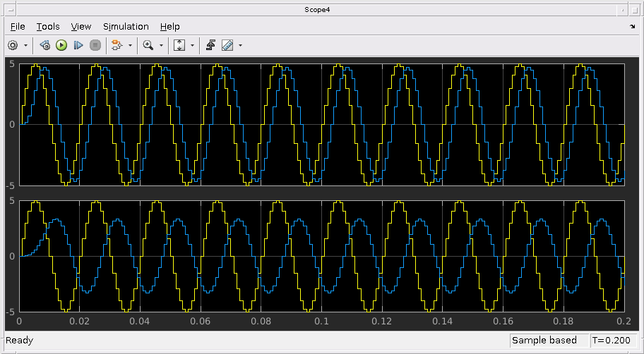The image size is (644, 354).
Task: Expand the Scale Axes dropdown arrow
Action: (x=192, y=45)
